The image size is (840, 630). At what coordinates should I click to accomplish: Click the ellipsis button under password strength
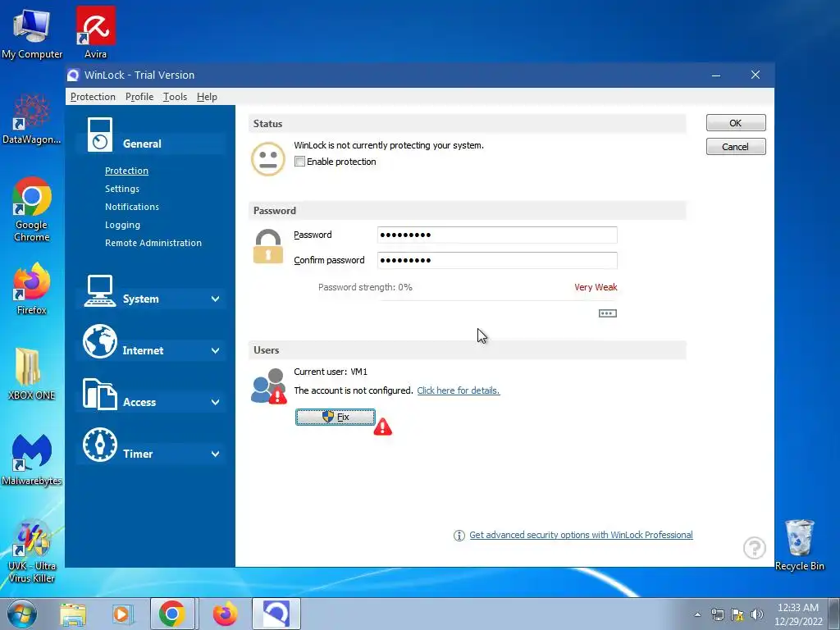pyautogui.click(x=608, y=313)
